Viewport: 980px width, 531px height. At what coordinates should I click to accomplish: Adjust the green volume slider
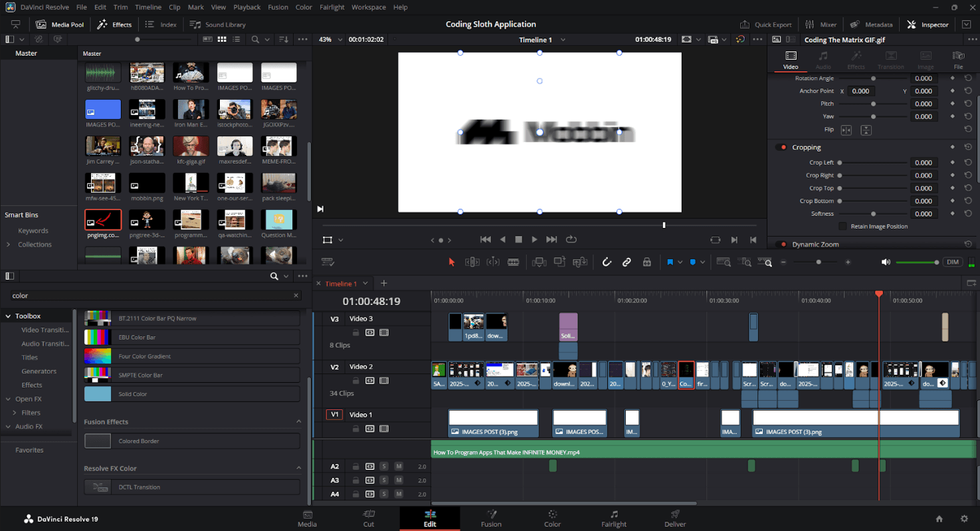tap(917, 262)
